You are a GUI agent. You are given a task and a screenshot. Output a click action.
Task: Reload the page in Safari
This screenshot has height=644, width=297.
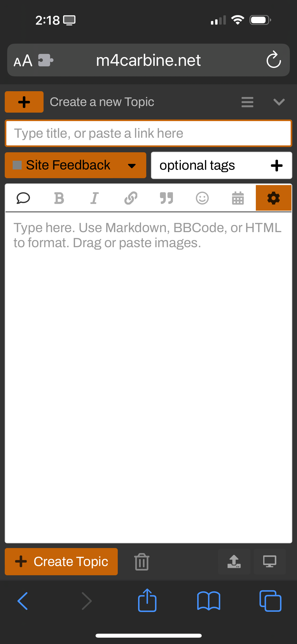tap(274, 60)
